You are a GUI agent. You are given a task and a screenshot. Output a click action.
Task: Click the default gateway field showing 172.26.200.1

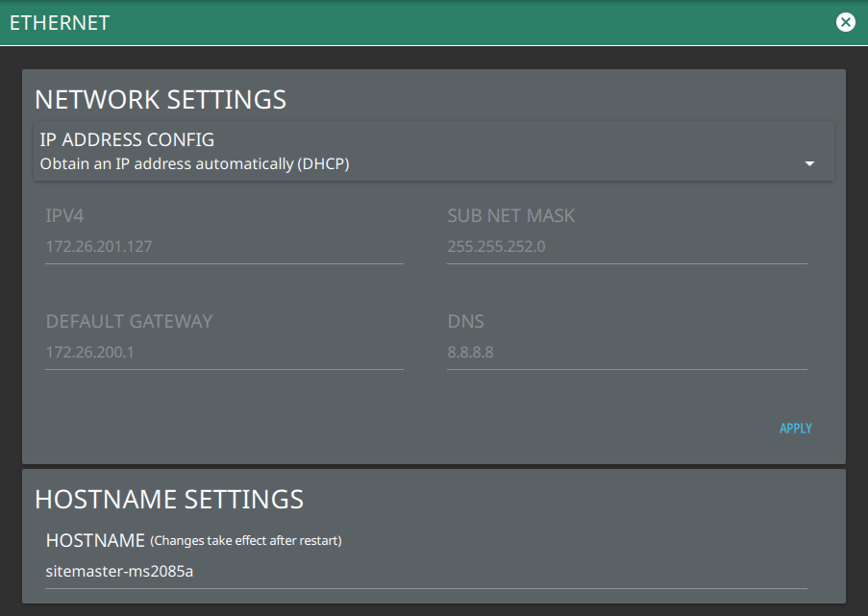(x=223, y=353)
